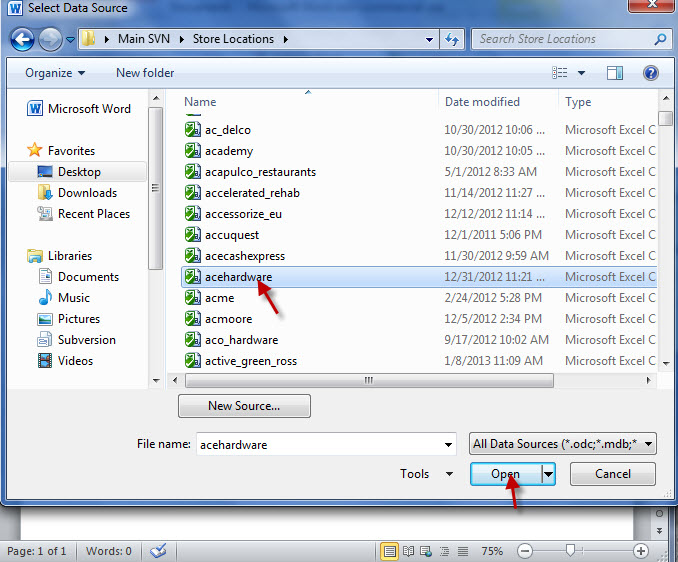Image resolution: width=678 pixels, height=562 pixels.
Task: Open the address bar history dropdown
Action: [429, 40]
